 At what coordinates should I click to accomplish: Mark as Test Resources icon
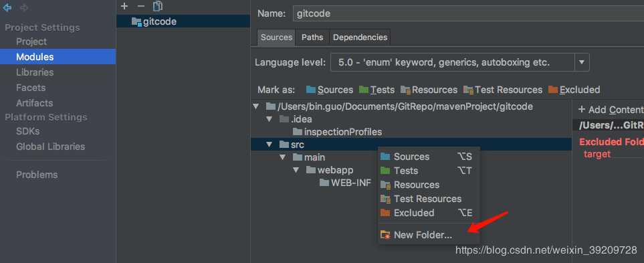(x=468, y=90)
